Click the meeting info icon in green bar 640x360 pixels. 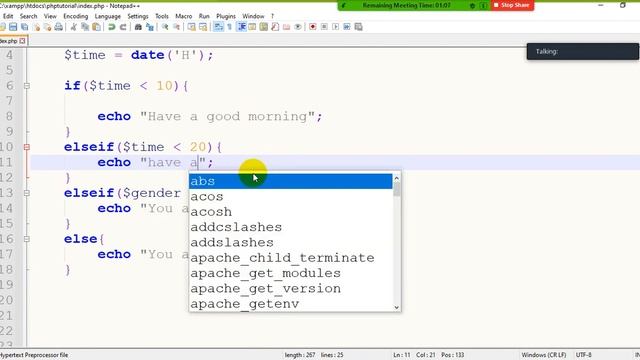tap(483, 6)
